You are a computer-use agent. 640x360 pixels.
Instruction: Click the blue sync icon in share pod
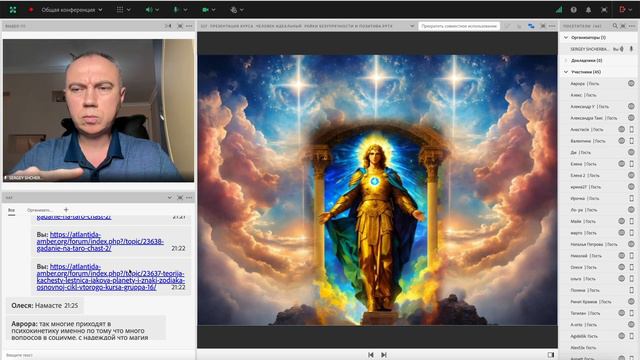click(x=531, y=26)
